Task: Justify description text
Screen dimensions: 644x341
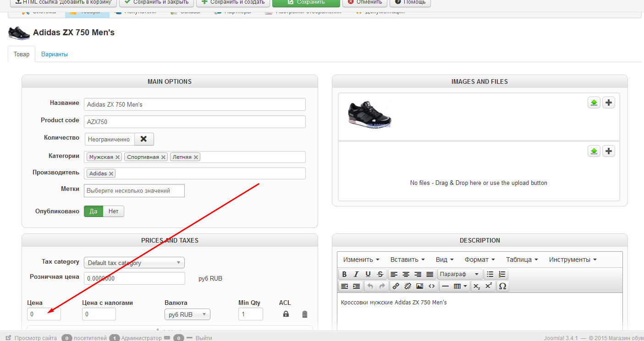Action: (x=429, y=274)
